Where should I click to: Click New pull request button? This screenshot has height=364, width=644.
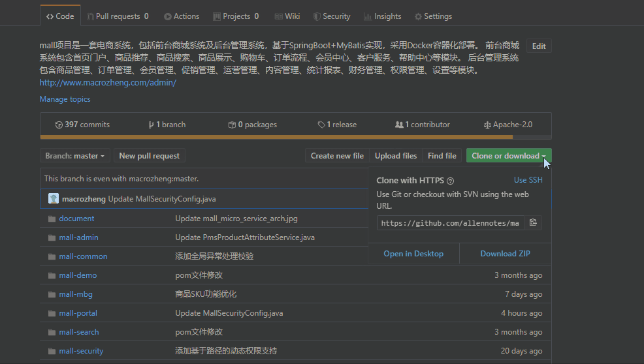click(x=149, y=156)
